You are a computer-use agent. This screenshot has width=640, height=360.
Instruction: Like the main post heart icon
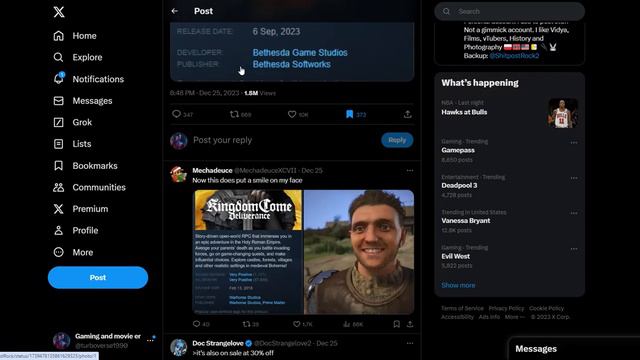(x=292, y=114)
